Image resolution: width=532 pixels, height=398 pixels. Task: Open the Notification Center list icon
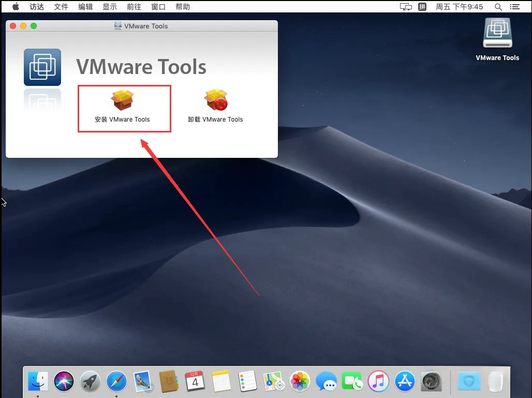pos(515,7)
